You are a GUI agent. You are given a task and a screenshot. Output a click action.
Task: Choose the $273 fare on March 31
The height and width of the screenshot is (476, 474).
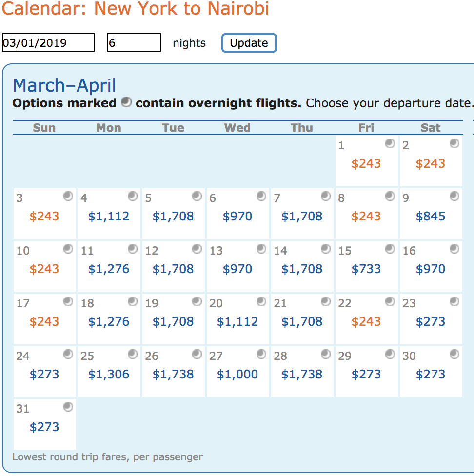click(44, 427)
